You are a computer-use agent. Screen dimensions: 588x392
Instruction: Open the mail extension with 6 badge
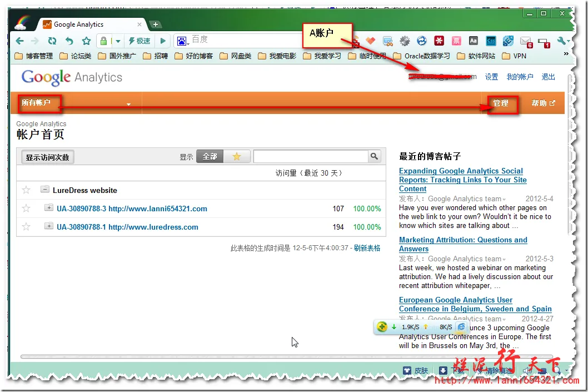(526, 42)
